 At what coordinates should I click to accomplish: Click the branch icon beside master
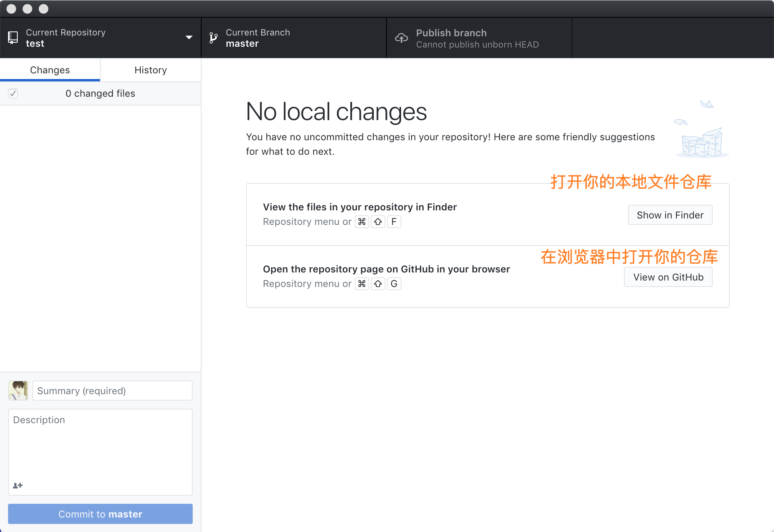[213, 38]
